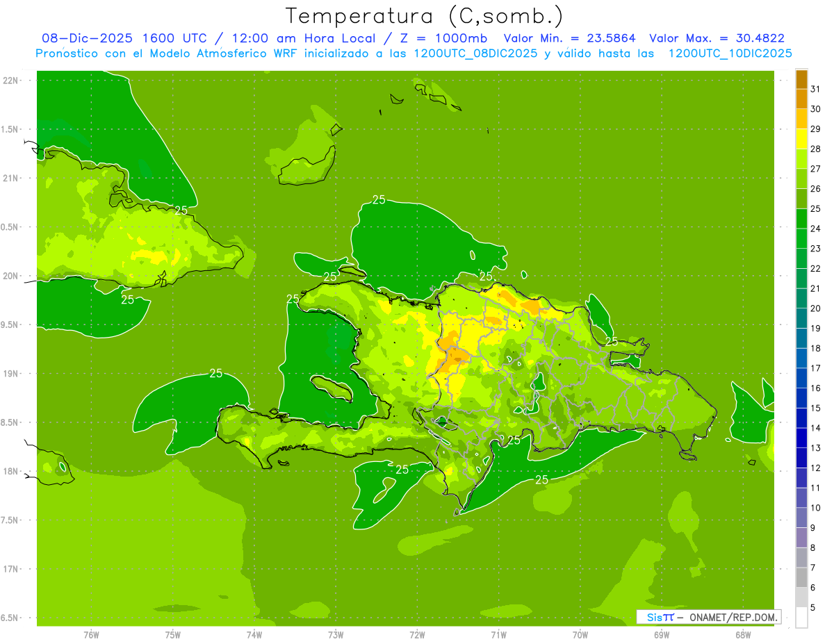The width and height of the screenshot is (834, 644).
Task: Click the "21N" latitude axis label
Action: (11, 178)
